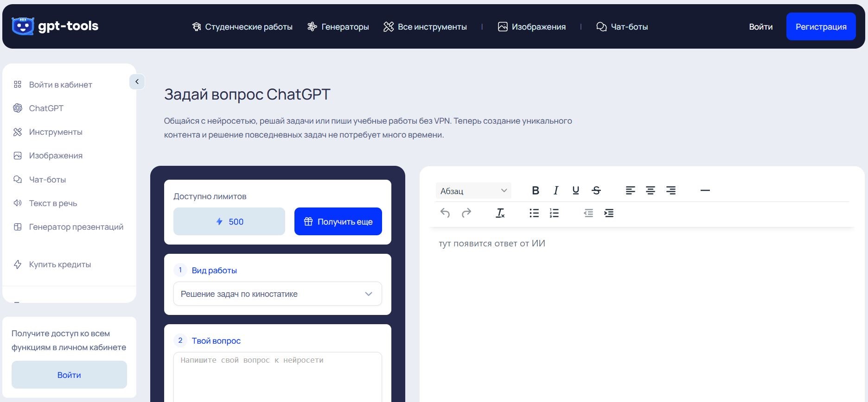Insert a horizontal line

(x=705, y=190)
